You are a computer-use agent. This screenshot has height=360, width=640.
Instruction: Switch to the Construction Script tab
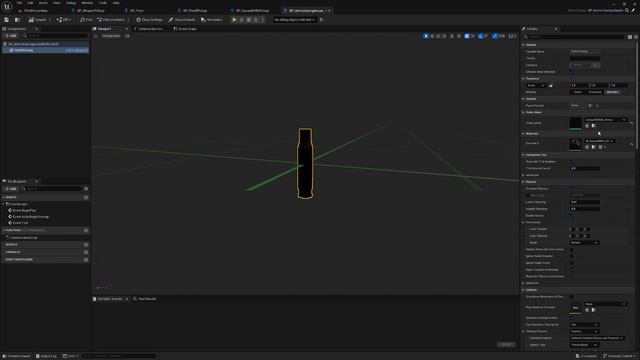coord(148,29)
